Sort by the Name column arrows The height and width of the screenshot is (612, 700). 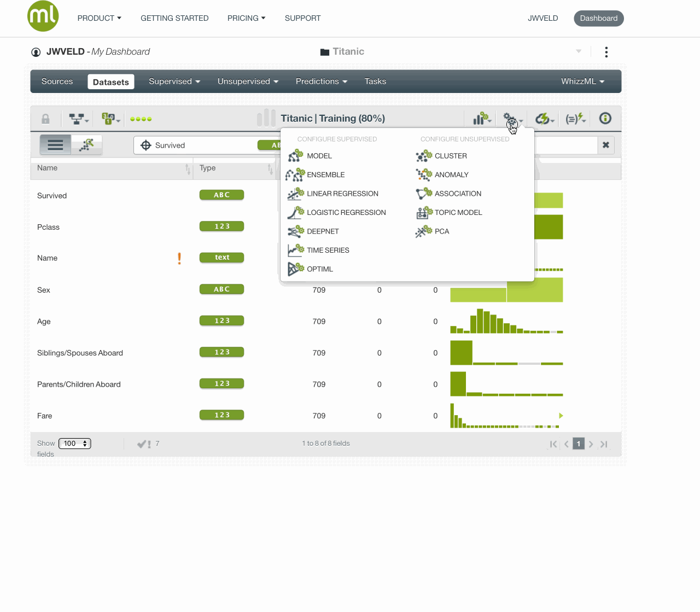tap(188, 169)
